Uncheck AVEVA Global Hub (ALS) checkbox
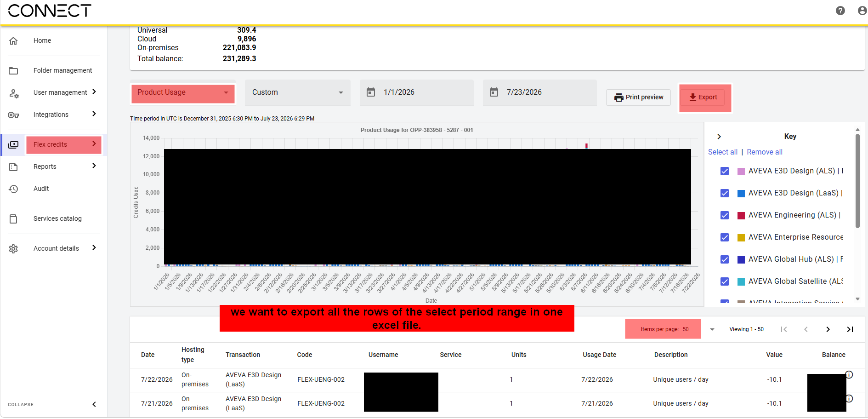 click(x=725, y=259)
